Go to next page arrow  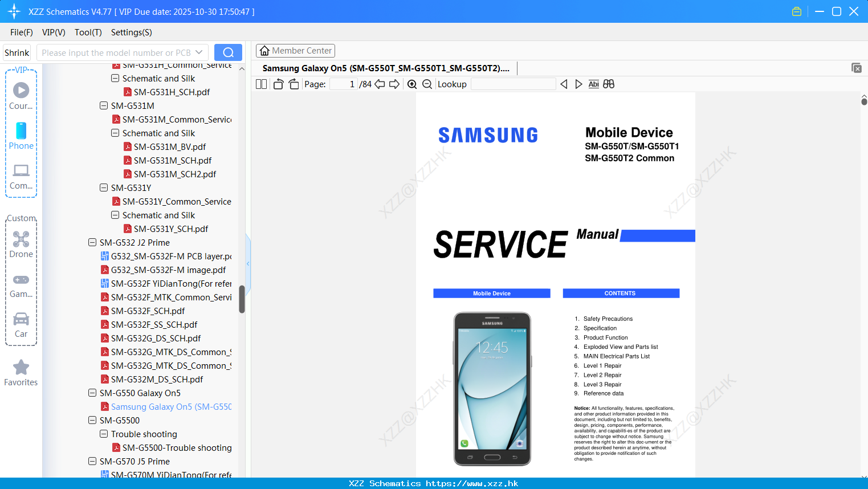(394, 84)
